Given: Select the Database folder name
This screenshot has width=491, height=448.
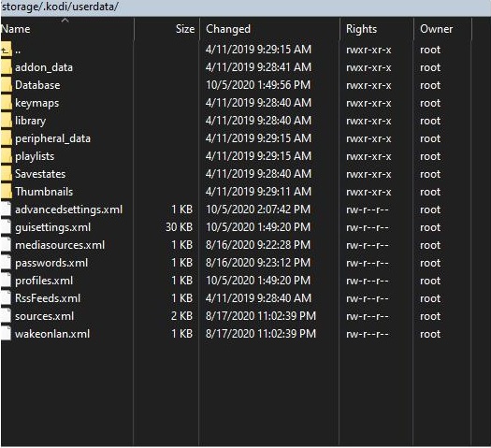Looking at the screenshot, I should tap(37, 85).
